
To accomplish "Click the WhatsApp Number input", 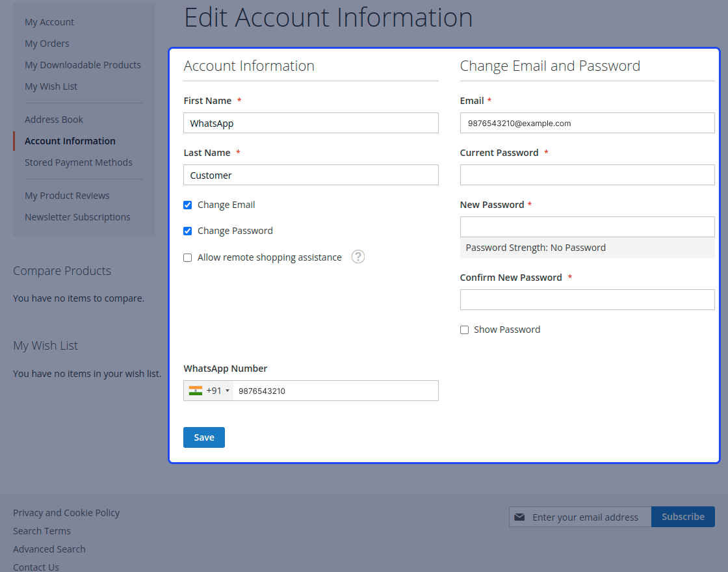I will 335,391.
